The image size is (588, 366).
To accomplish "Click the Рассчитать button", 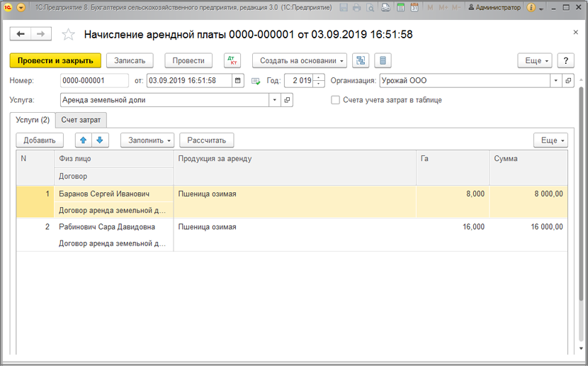I will pyautogui.click(x=207, y=140).
